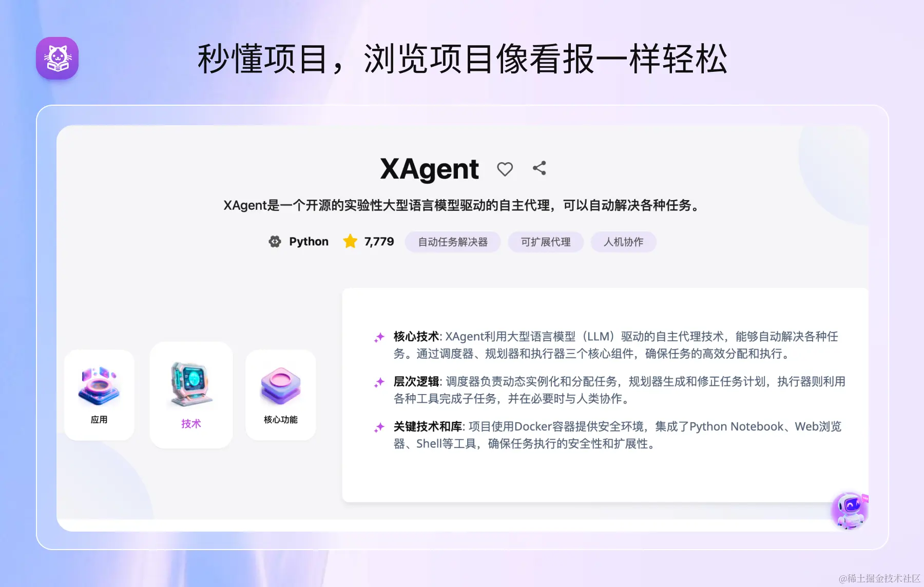The height and width of the screenshot is (587, 924).
Task: Click the 自动任务解决器 tag
Action: (x=453, y=242)
